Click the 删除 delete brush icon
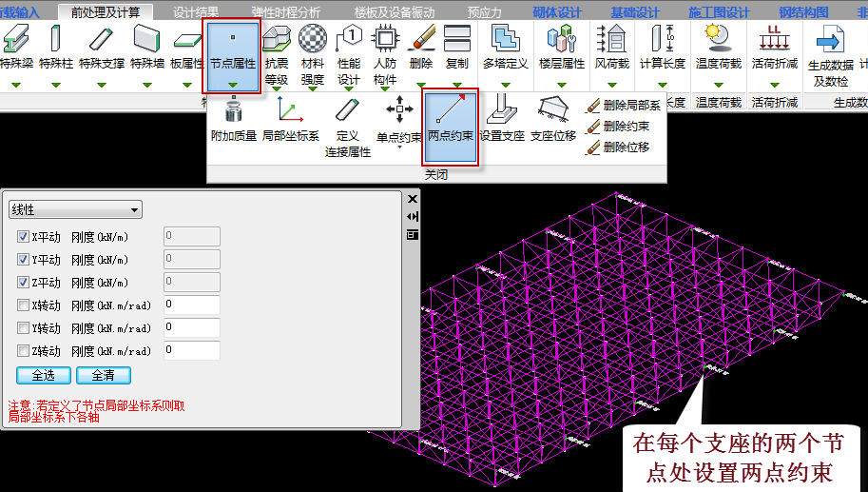Image resolution: width=868 pixels, height=492 pixels. click(421, 39)
